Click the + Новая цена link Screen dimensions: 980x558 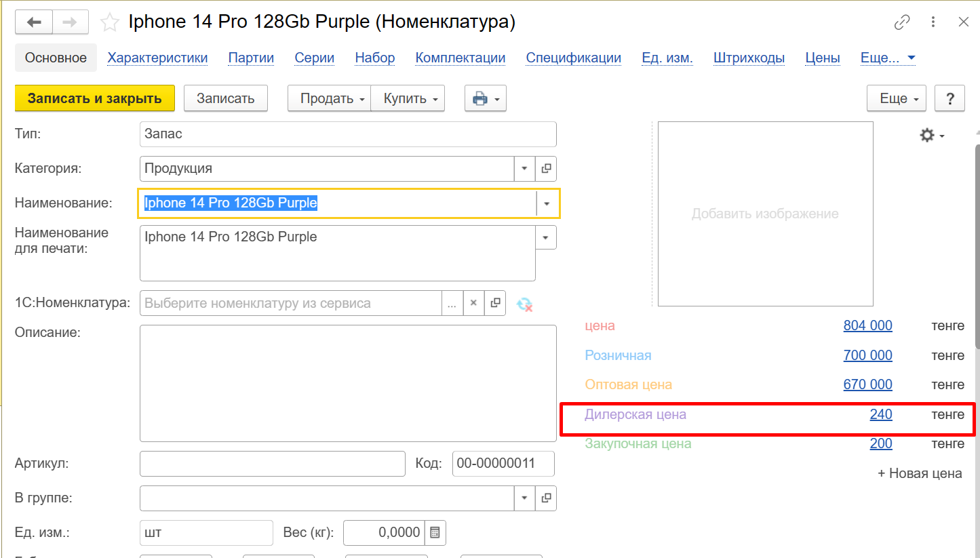click(920, 473)
